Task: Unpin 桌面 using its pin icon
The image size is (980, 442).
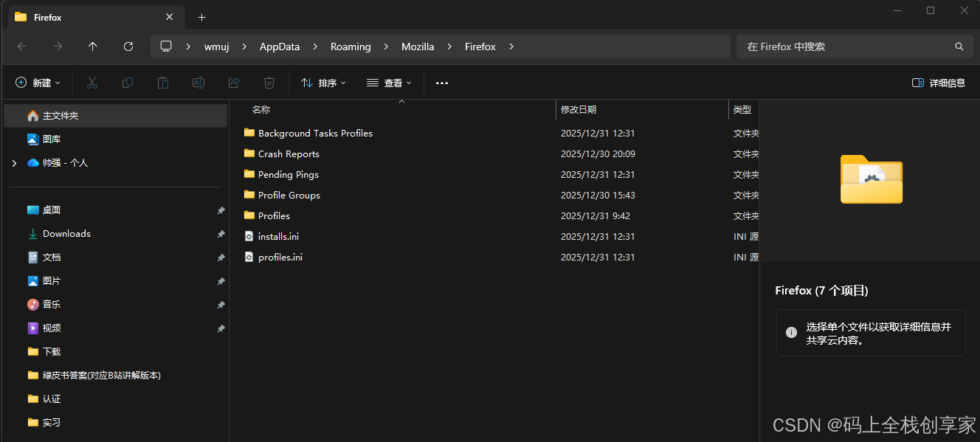Action: 221,210
